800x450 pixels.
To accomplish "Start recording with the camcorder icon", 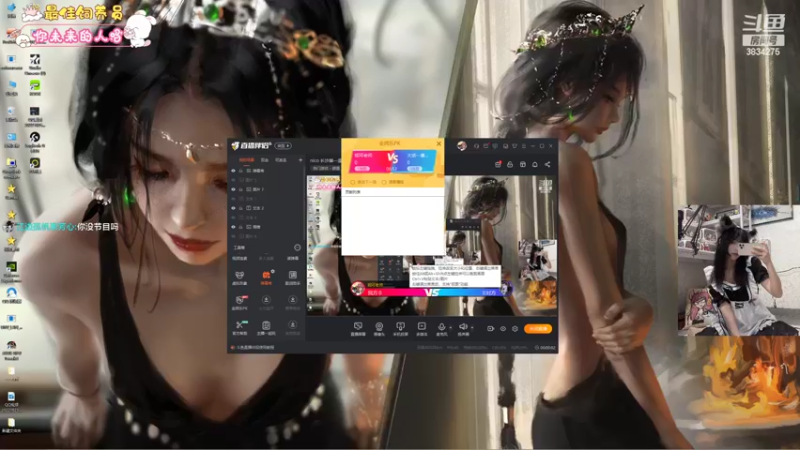I will [x=490, y=329].
